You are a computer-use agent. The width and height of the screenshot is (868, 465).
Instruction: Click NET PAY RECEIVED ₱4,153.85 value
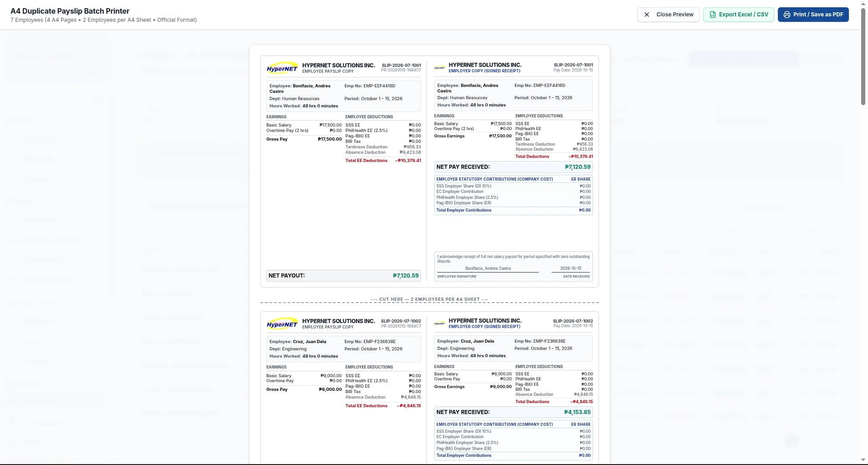[577, 412]
